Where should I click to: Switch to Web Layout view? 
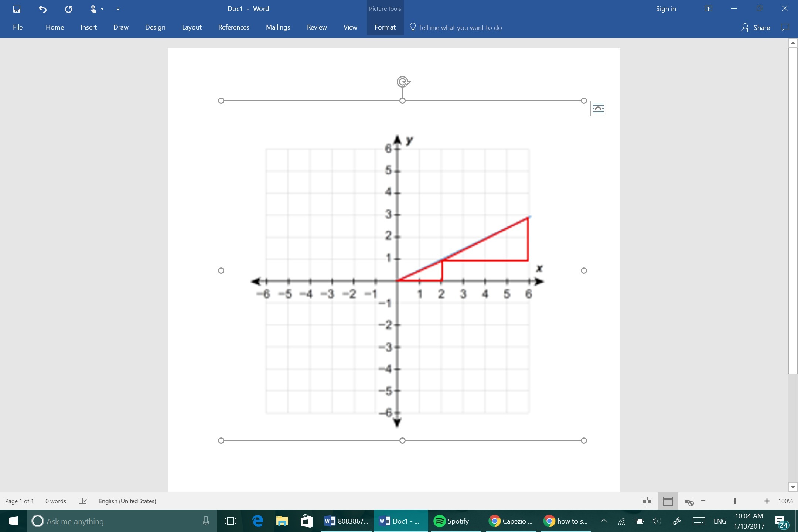click(x=688, y=501)
